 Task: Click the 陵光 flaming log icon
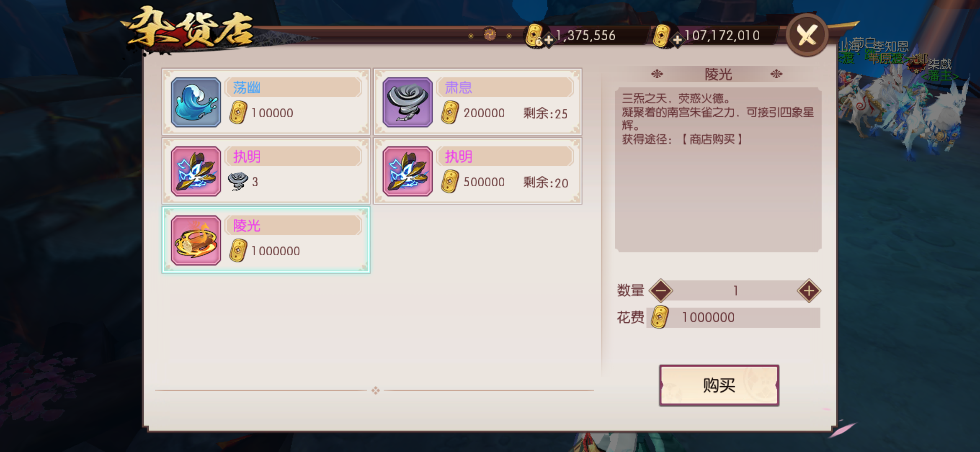tap(196, 240)
